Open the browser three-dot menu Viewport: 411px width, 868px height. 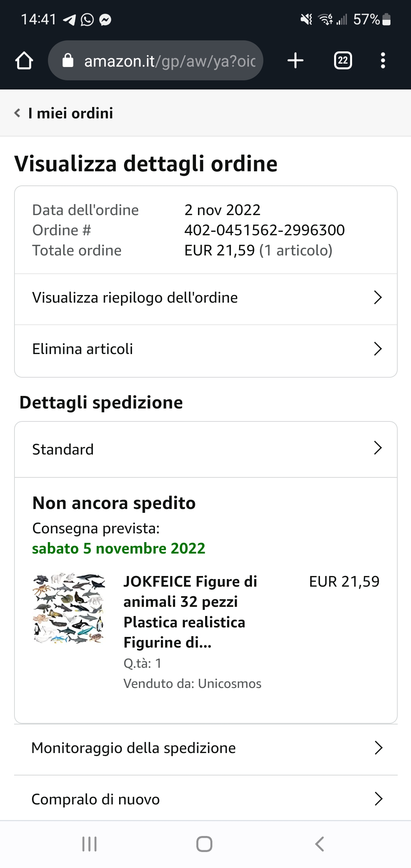click(x=383, y=61)
